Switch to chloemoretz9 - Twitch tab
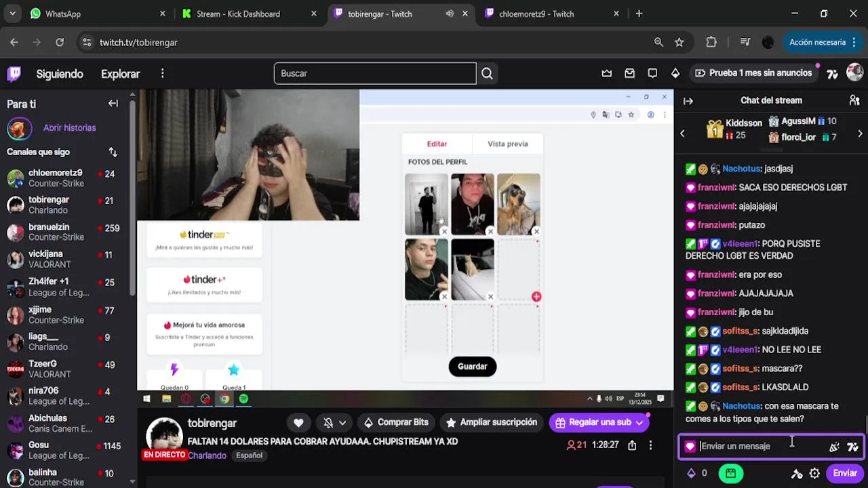This screenshot has width=868, height=488. pos(551,14)
